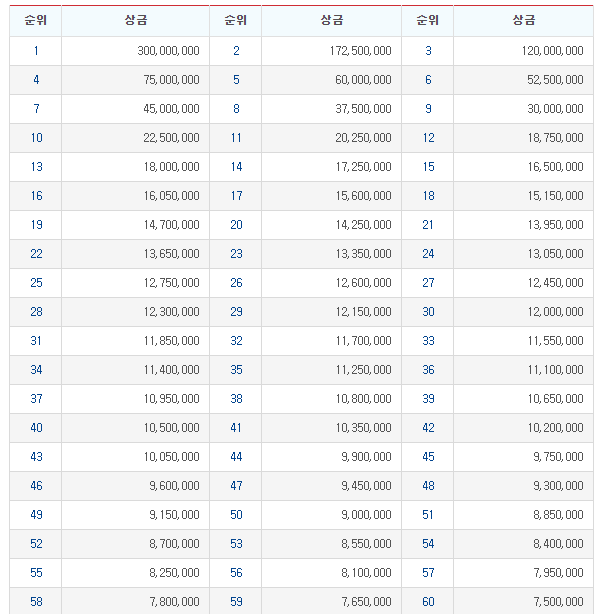
Task: Click the 13,950,000 amount
Action: [x=555, y=225]
